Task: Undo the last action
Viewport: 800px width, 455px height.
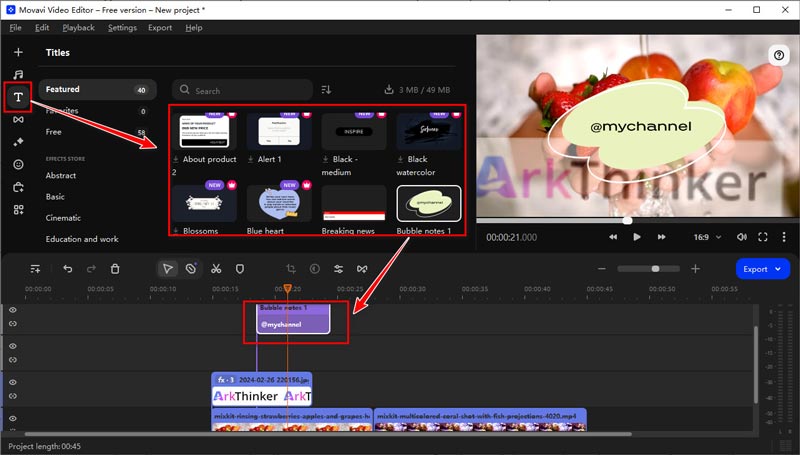Action: 67,269
